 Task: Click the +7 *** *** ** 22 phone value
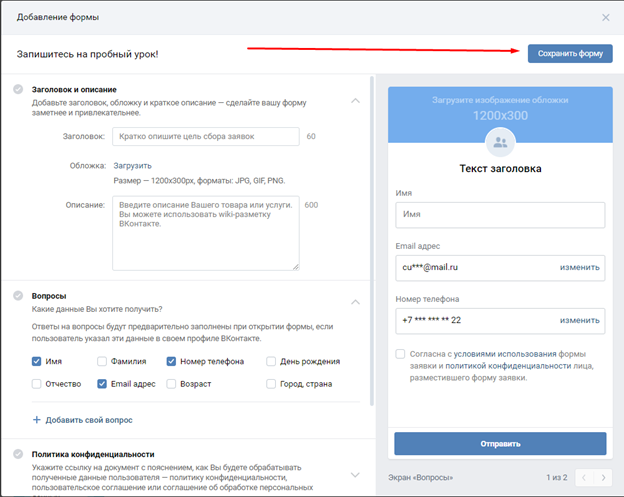coord(432,320)
